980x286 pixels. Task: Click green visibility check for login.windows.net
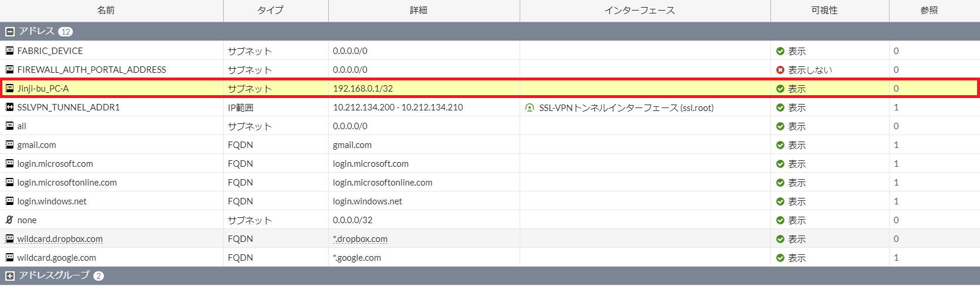[x=780, y=201]
